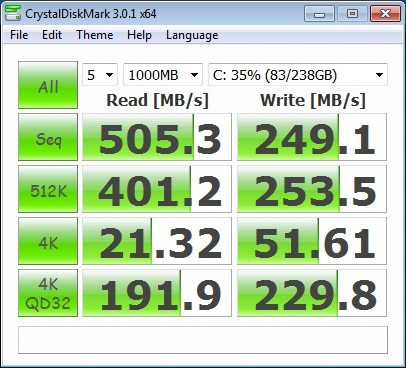
Task: Open the 1000MB test size dropdown
Action: pos(163,75)
